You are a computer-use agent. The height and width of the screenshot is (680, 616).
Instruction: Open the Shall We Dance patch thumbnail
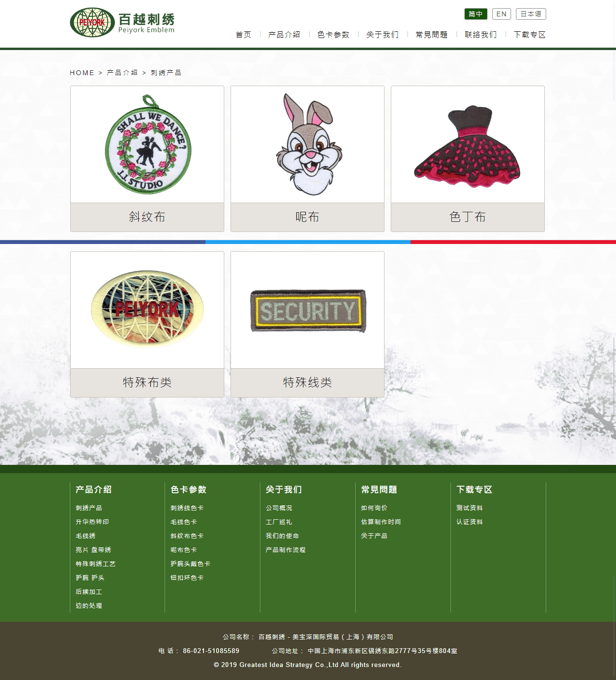tap(147, 144)
